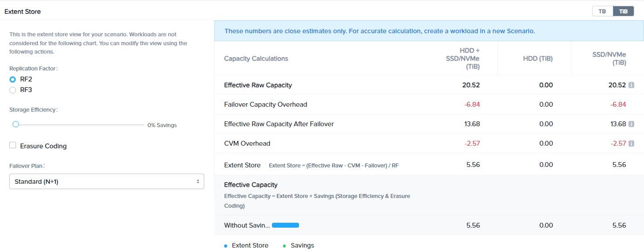Click the Failover Plan dropdown arrows
This screenshot has width=644, height=252.
198,182
